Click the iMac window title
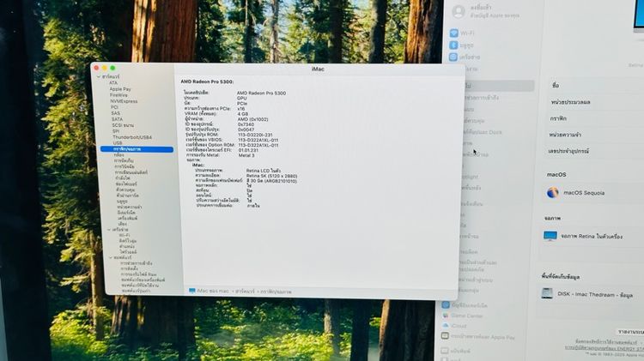The image size is (644, 361). point(318,69)
